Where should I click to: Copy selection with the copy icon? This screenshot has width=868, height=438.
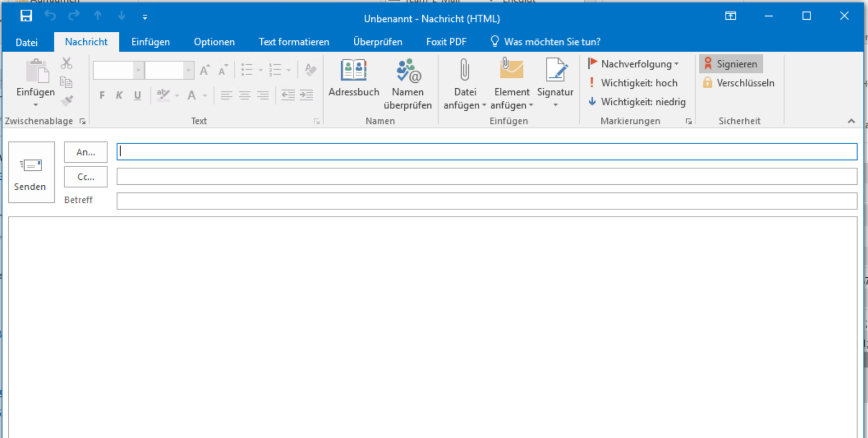click(x=67, y=82)
